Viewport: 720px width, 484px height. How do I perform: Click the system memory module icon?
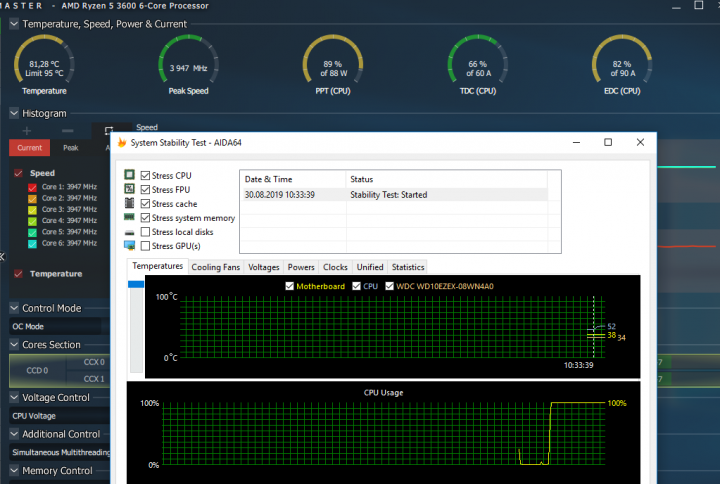129,217
